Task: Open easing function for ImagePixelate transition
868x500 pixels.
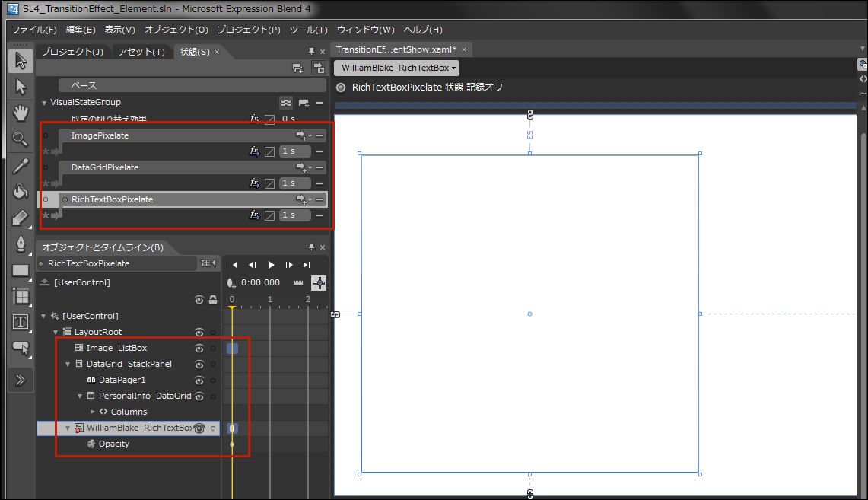Action: [x=254, y=151]
